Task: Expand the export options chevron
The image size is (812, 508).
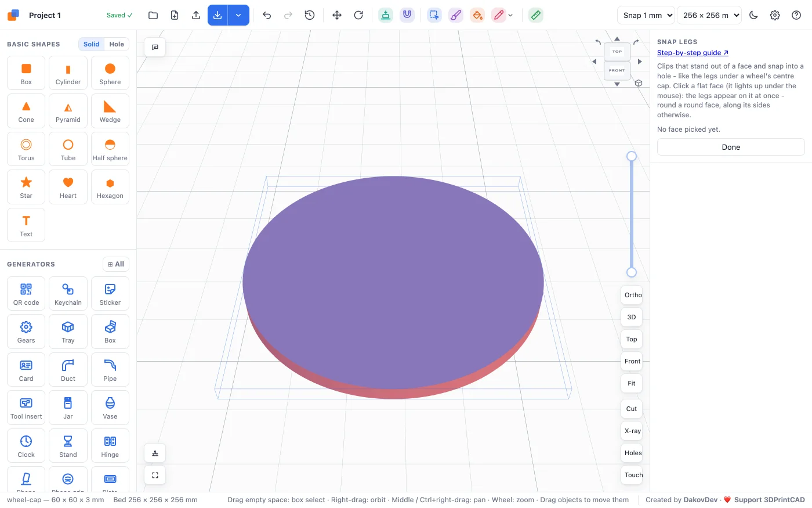Action: pyautogui.click(x=238, y=15)
